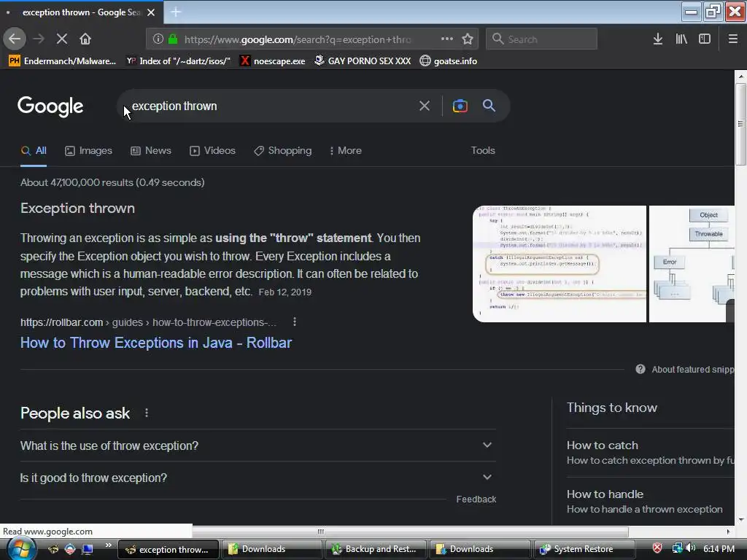Close the exception thrown browser tab
Image resolution: width=747 pixels, height=560 pixels.
[151, 12]
